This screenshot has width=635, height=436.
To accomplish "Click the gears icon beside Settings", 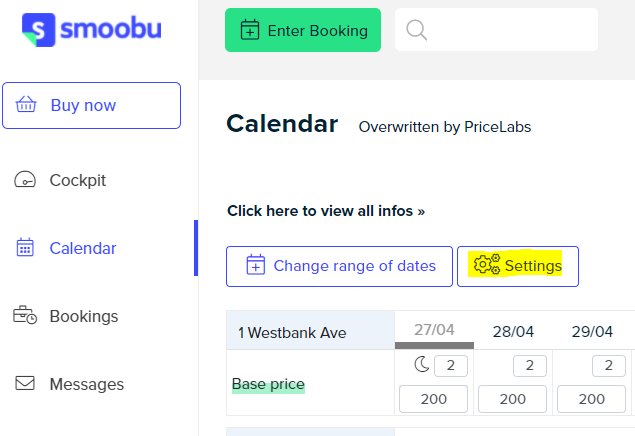I will (487, 265).
